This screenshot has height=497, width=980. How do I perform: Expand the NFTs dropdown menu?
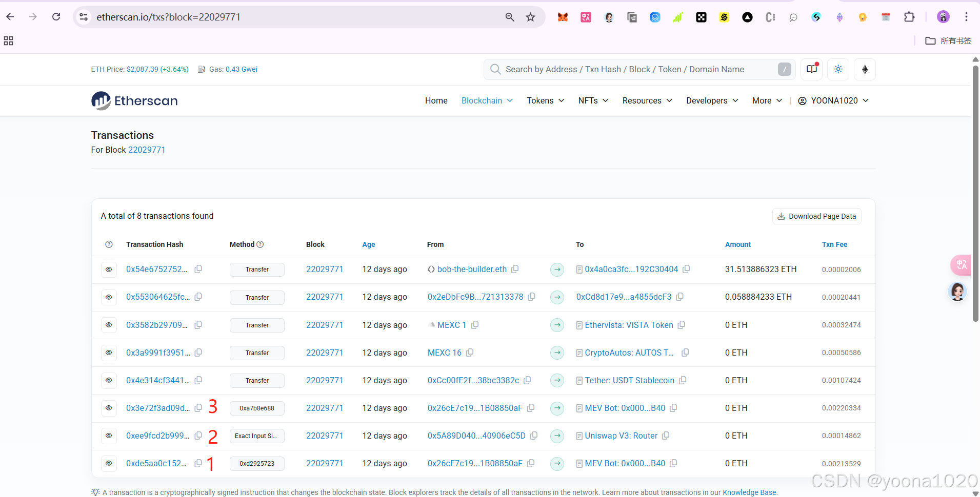(x=593, y=101)
